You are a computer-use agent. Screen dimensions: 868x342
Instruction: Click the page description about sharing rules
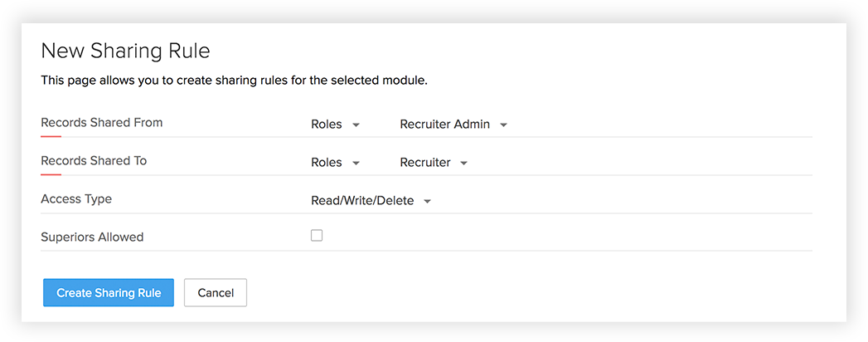234,81
